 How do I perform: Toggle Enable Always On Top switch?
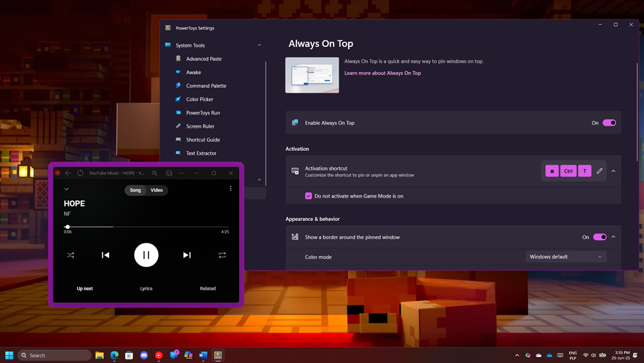coord(609,123)
